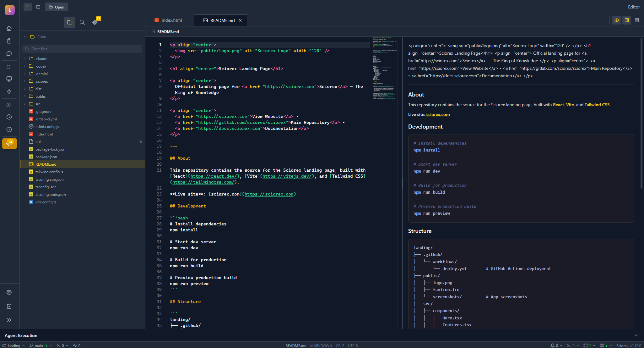Toggle split column layout in editor toolbar
The width and height of the screenshot is (644, 348).
pos(627,20)
